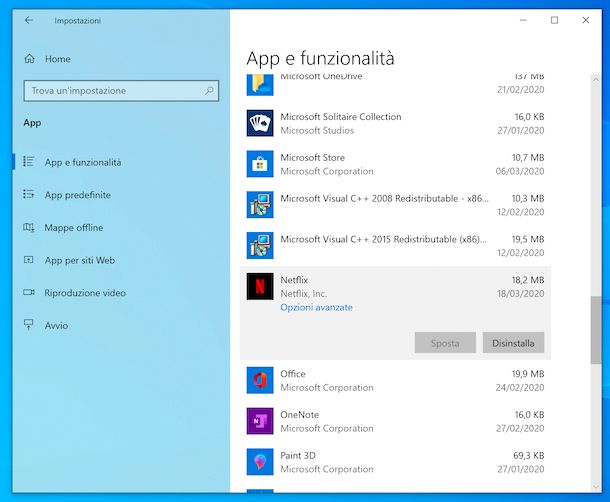Click the Visual C++ 2015 Redistributable icon
Image resolution: width=610 pixels, height=502 pixels.
260,246
